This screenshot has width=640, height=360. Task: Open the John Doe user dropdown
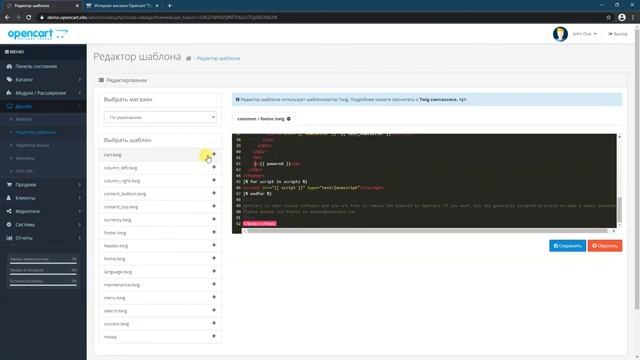pyautogui.click(x=584, y=34)
